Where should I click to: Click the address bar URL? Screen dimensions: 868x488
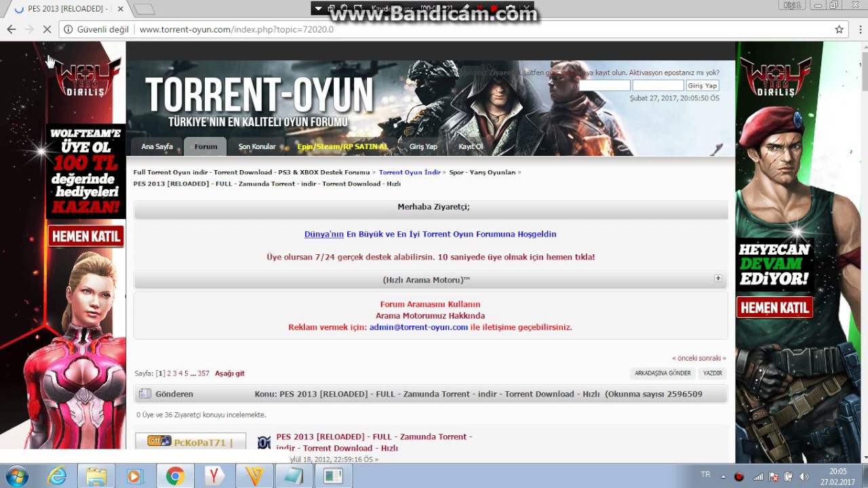tap(236, 29)
